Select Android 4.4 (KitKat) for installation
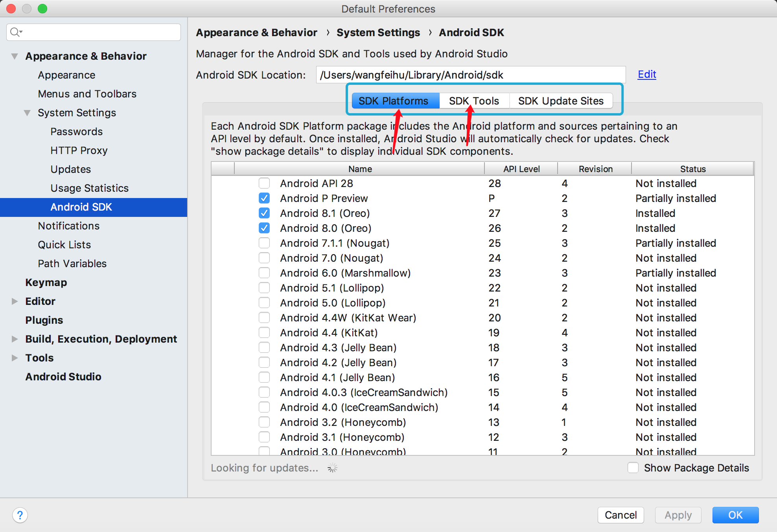The height and width of the screenshot is (532, 777). coord(264,332)
